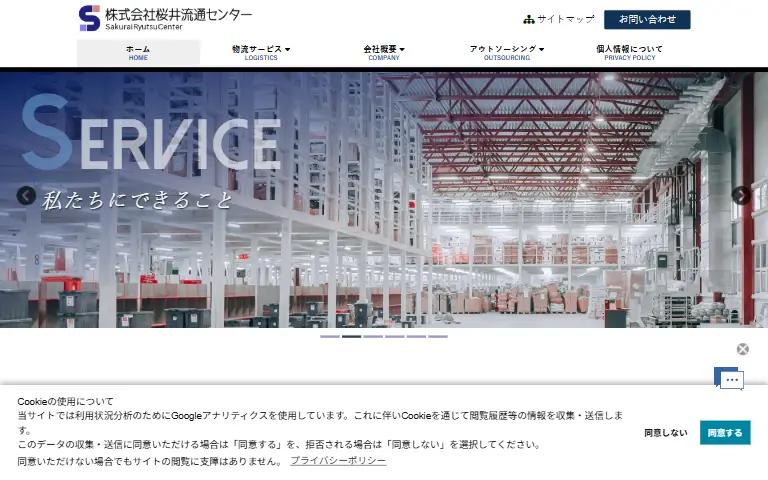Open the お問い合わせ contact button
Viewport: 768px width, 480px height.
tap(647, 20)
